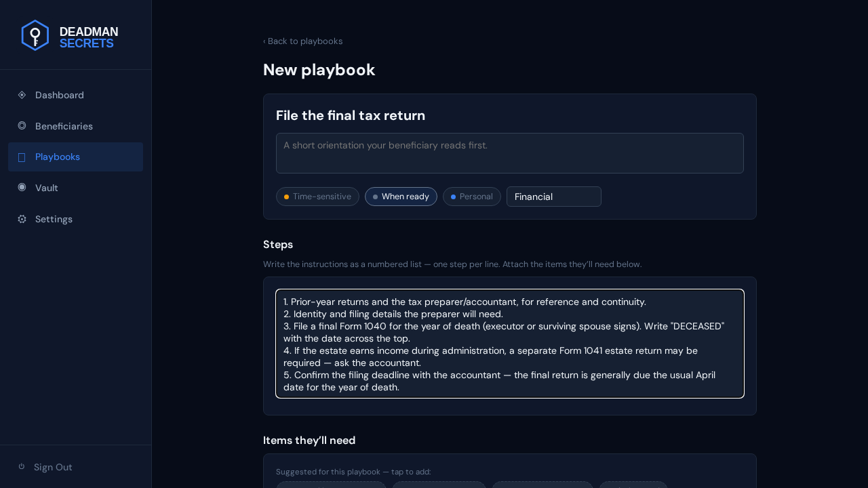The height and width of the screenshot is (488, 868).
Task: Click the orange dot on the Time-sensitive chip
Action: 286,197
